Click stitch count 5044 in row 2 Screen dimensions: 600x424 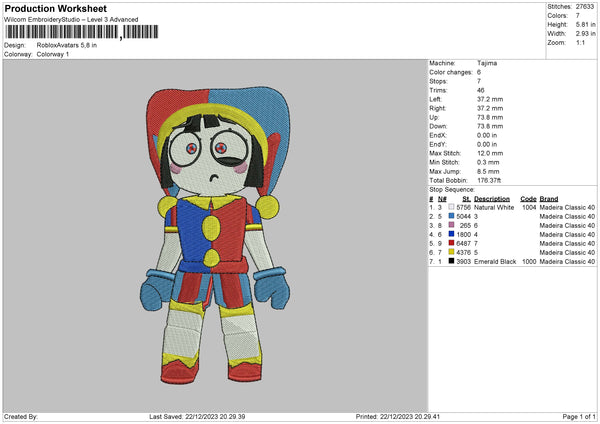(x=463, y=217)
